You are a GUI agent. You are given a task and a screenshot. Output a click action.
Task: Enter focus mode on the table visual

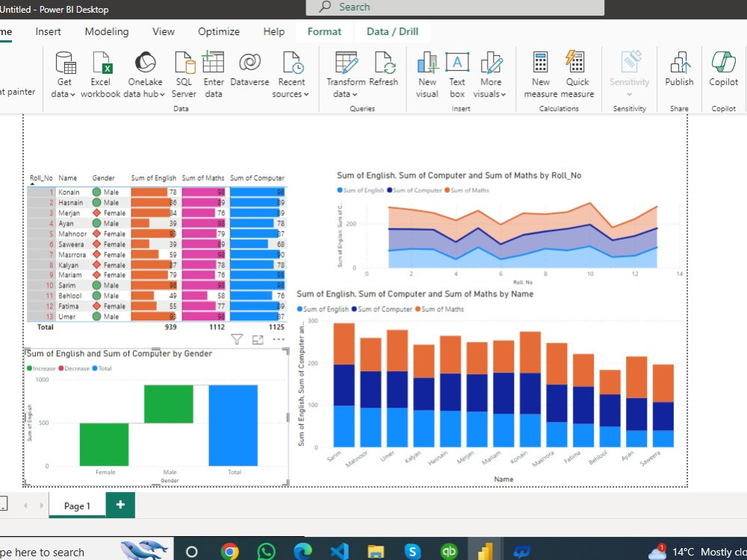coord(258,339)
